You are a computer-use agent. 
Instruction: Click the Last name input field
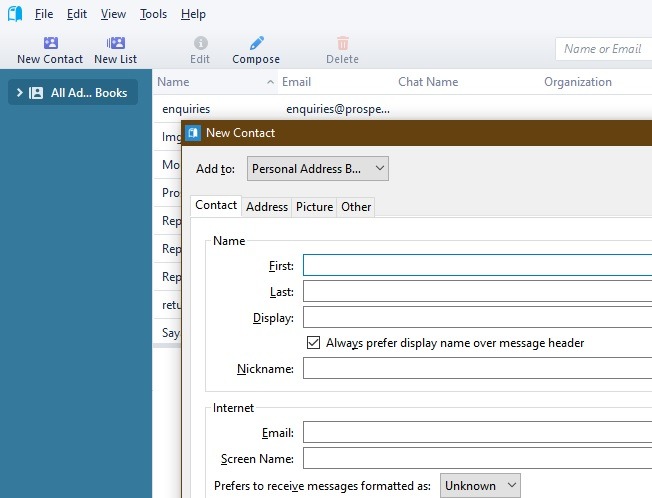pyautogui.click(x=477, y=291)
